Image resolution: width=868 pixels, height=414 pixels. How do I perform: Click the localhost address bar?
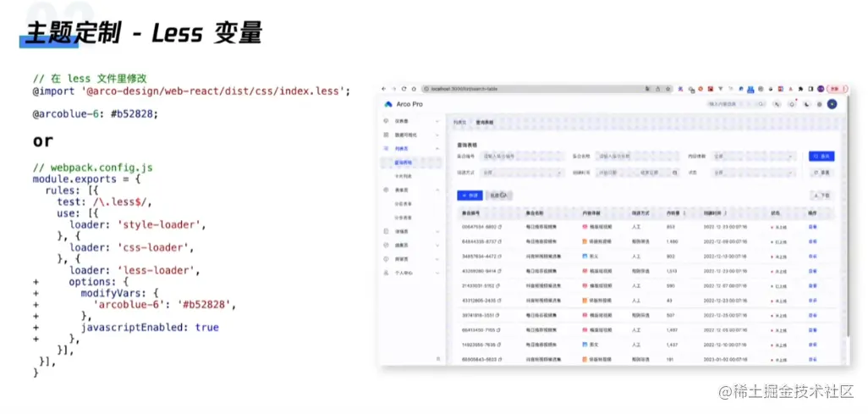click(x=548, y=89)
